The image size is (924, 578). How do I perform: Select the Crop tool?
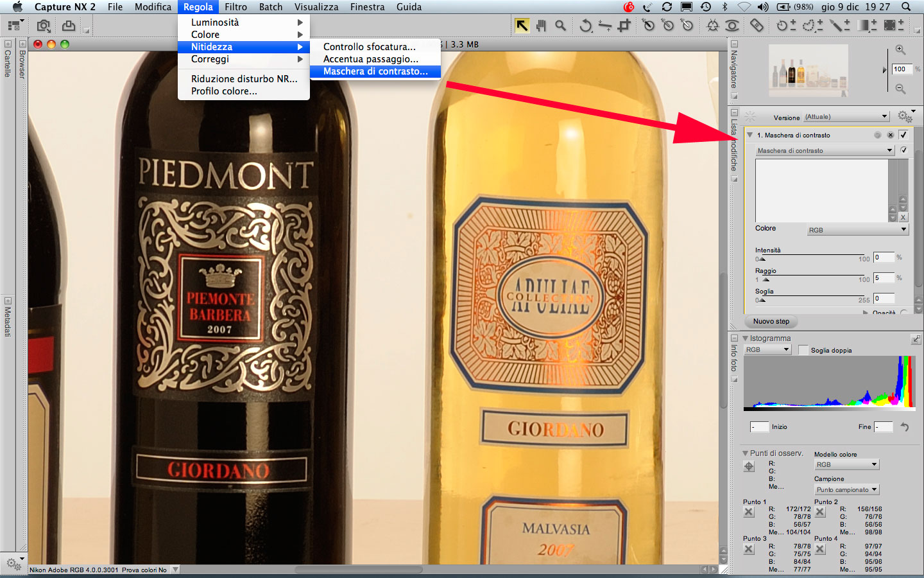click(624, 26)
